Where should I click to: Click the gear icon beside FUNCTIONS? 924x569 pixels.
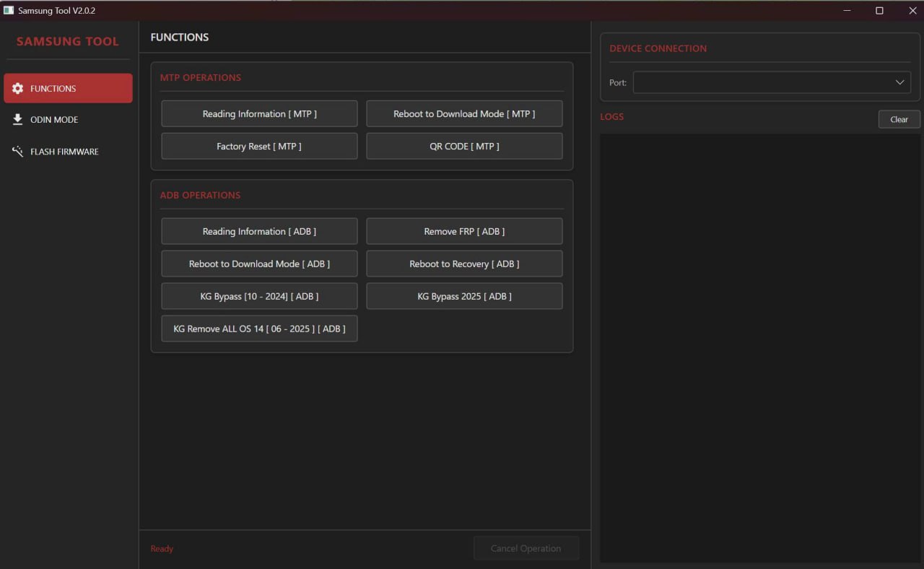click(x=18, y=88)
